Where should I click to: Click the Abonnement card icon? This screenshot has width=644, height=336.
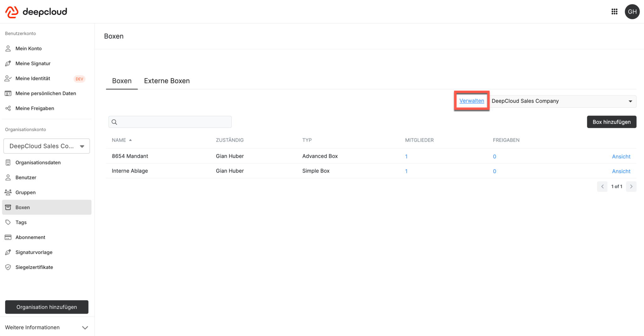click(8, 237)
